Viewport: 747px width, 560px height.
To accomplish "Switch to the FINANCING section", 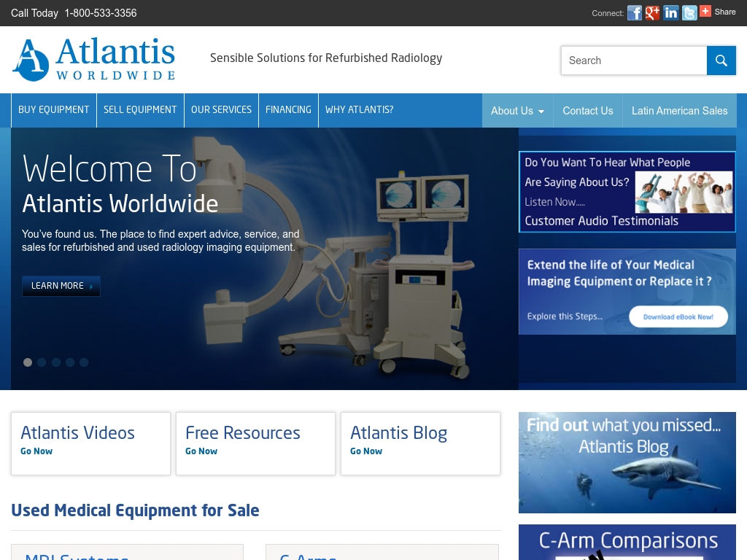I will 288,110.
